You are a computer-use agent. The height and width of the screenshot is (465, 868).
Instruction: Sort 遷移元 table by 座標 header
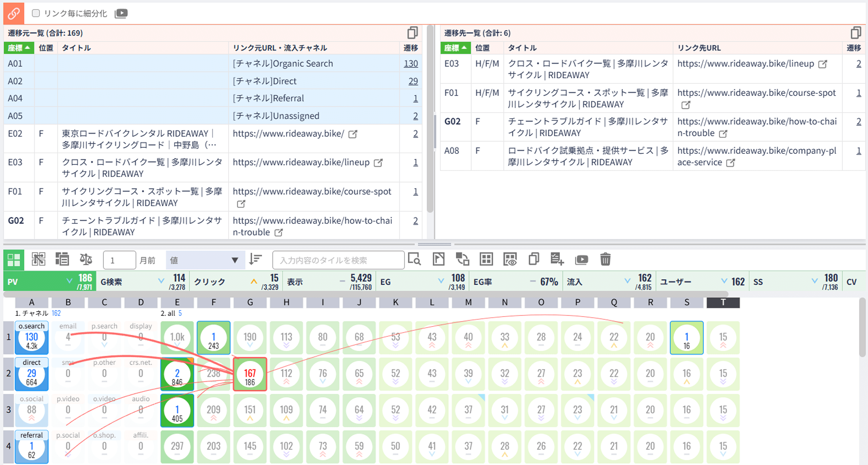tap(19, 48)
